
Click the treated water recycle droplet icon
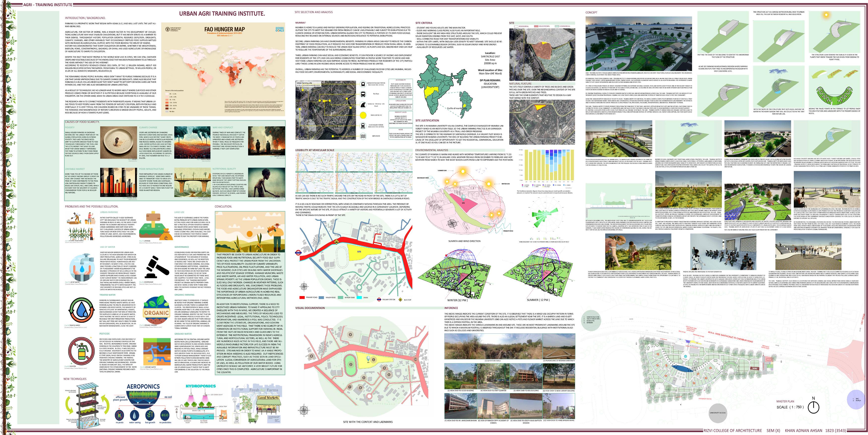81,310
